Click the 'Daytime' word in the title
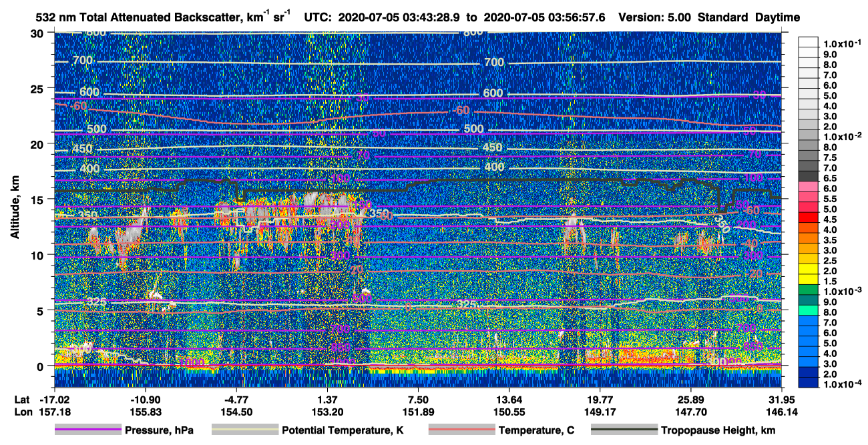The height and width of the screenshot is (445, 868). click(778, 18)
